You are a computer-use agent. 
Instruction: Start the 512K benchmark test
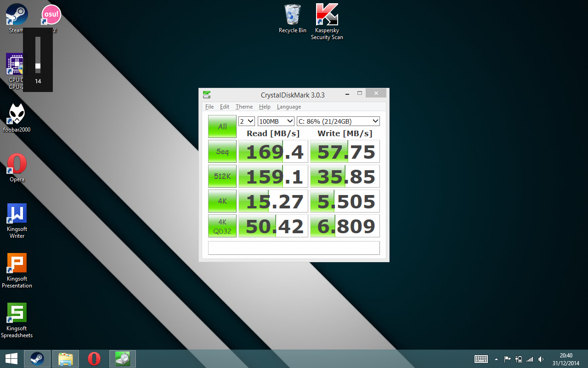(x=222, y=176)
